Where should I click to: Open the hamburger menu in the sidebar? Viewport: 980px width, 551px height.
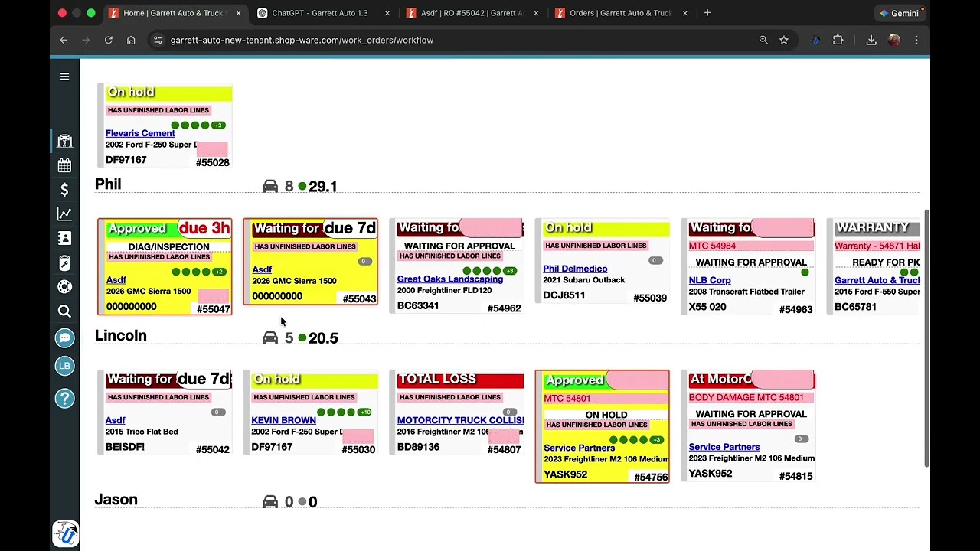(x=64, y=77)
